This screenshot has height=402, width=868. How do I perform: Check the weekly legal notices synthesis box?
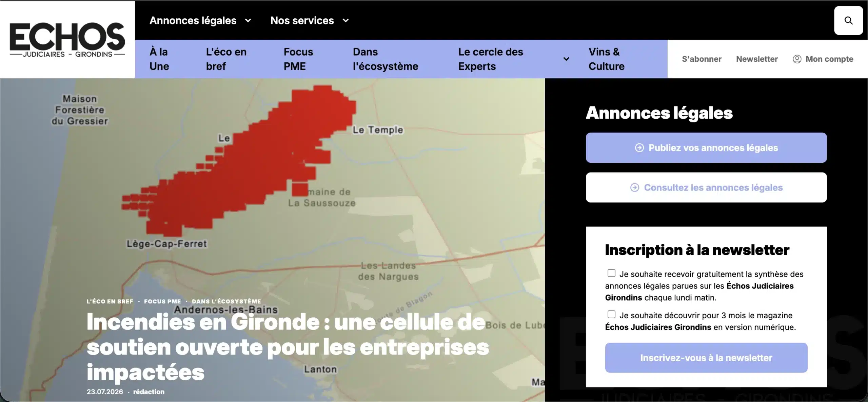click(x=611, y=273)
